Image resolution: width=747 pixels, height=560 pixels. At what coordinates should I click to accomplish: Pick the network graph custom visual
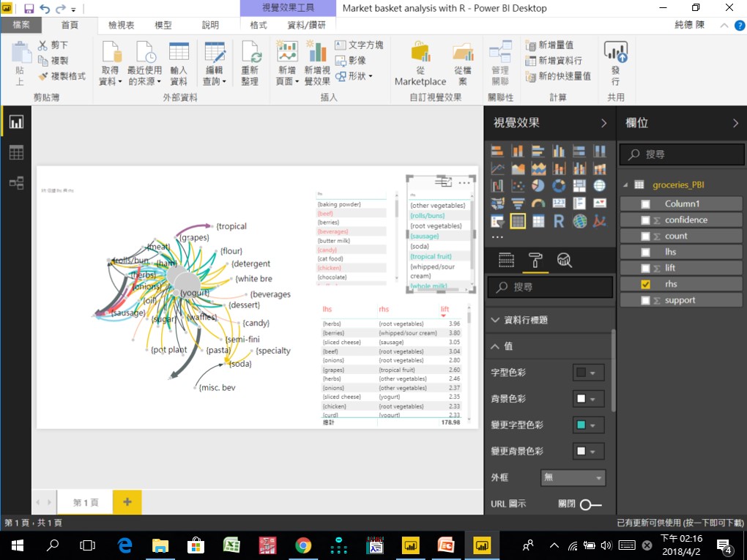(600, 221)
